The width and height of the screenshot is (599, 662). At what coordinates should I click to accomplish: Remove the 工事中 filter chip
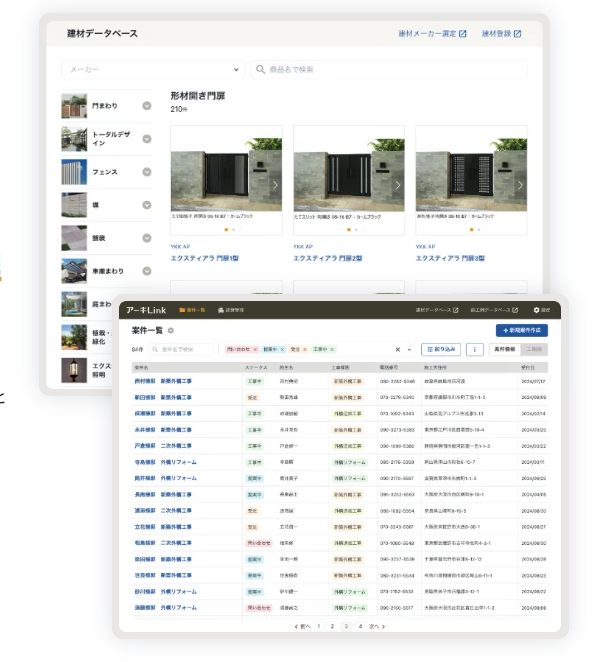point(332,349)
